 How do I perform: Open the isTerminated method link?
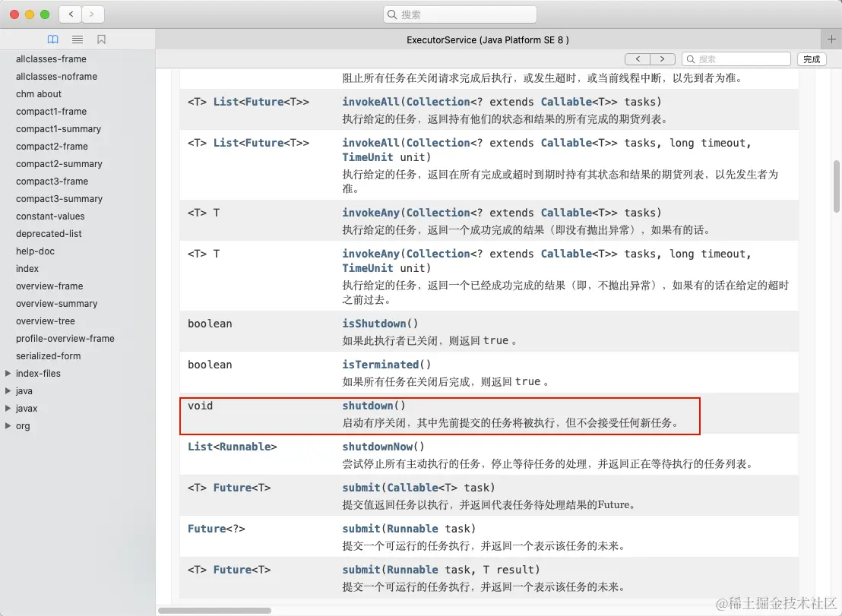pos(381,365)
